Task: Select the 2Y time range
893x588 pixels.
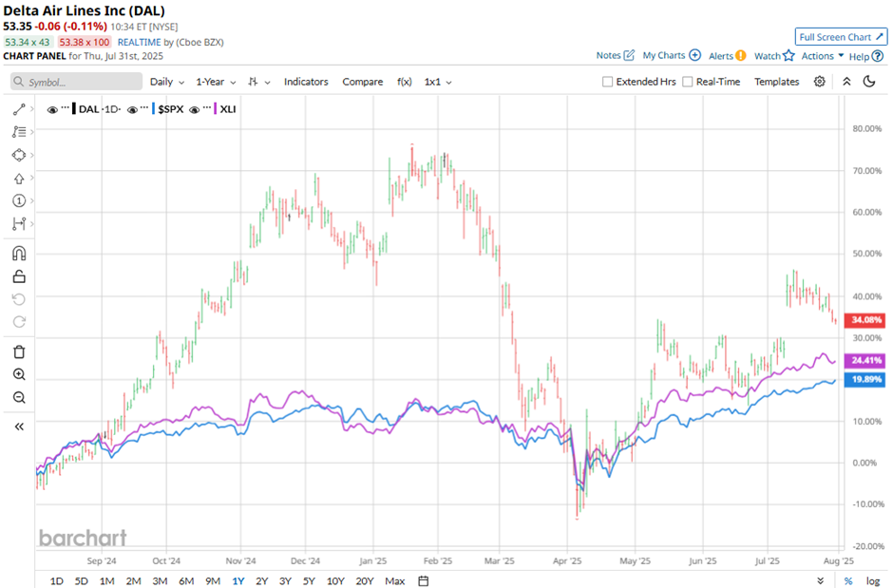Action: (261, 580)
